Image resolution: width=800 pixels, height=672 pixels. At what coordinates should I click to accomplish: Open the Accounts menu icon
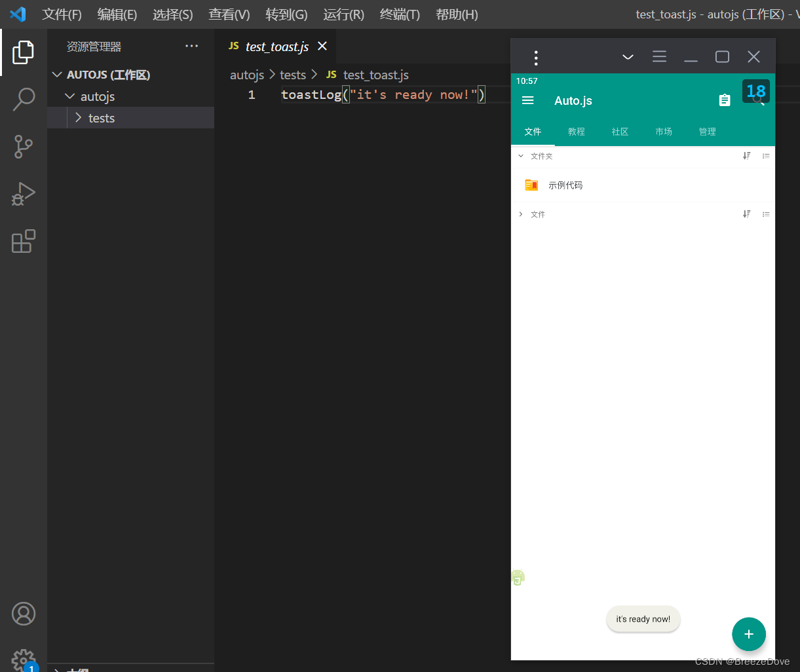24,614
